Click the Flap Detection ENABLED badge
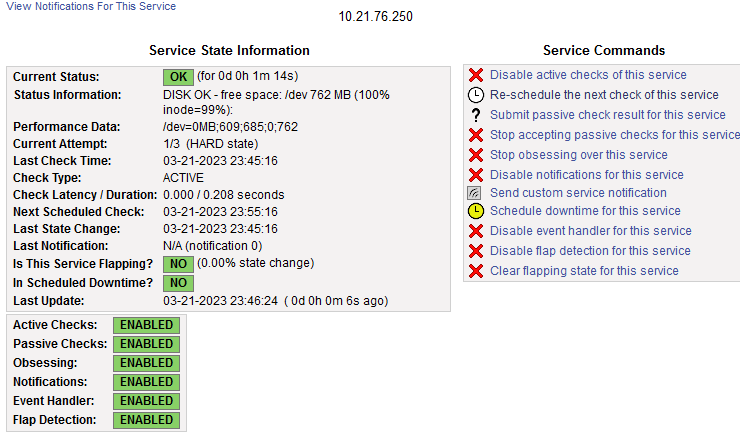This screenshot has width=740, height=445. [147, 420]
